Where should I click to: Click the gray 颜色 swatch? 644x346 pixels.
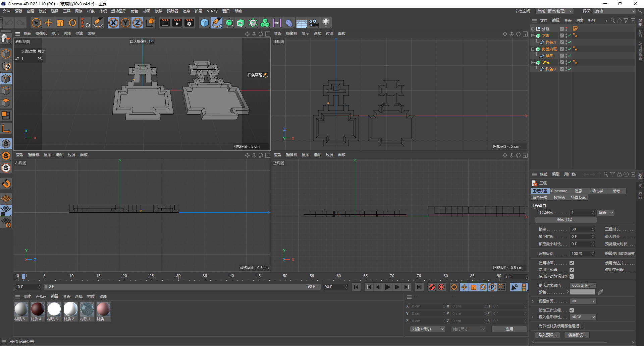coord(582,292)
